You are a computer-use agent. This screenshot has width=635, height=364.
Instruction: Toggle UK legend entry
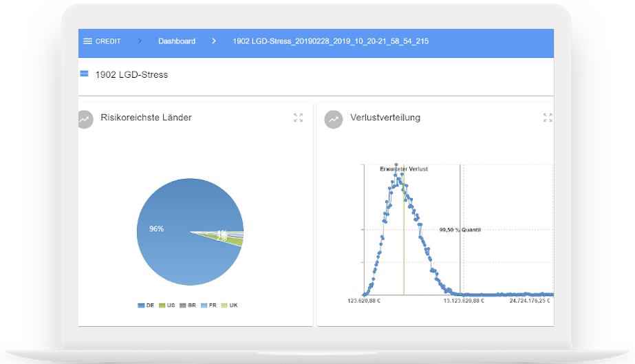(x=229, y=305)
